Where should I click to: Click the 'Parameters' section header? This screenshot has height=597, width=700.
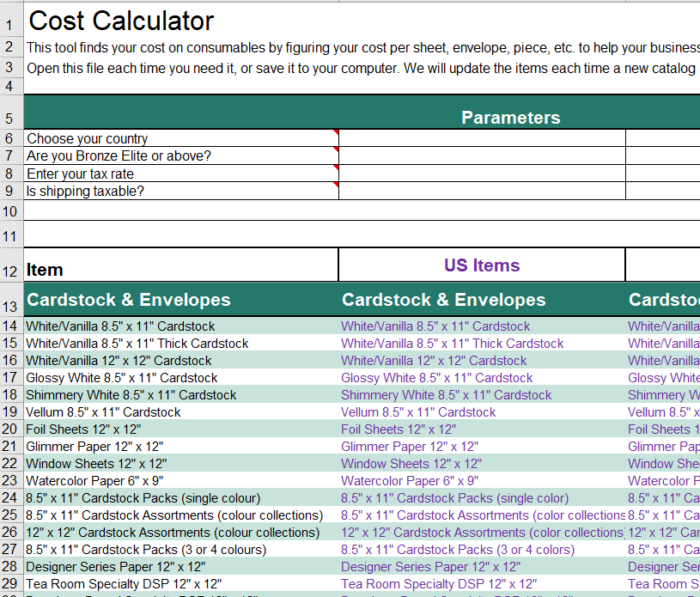(510, 118)
